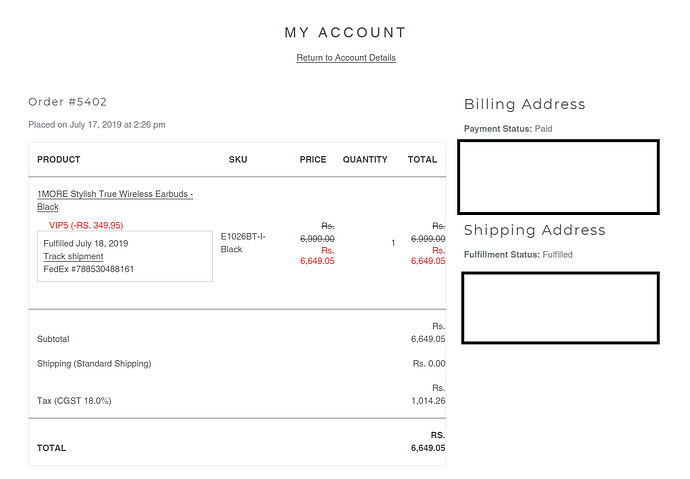The height and width of the screenshot is (479, 690).
Task: Select the E1026BT-I-Black SKU value
Action: 243,243
